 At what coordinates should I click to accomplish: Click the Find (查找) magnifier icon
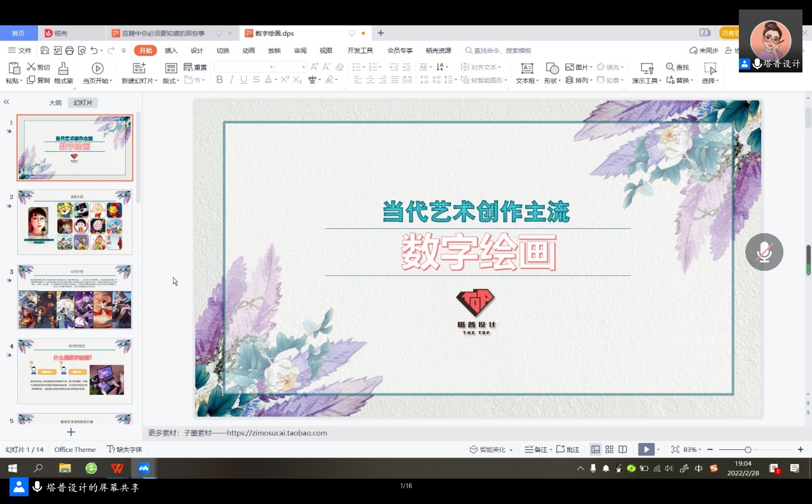[670, 67]
